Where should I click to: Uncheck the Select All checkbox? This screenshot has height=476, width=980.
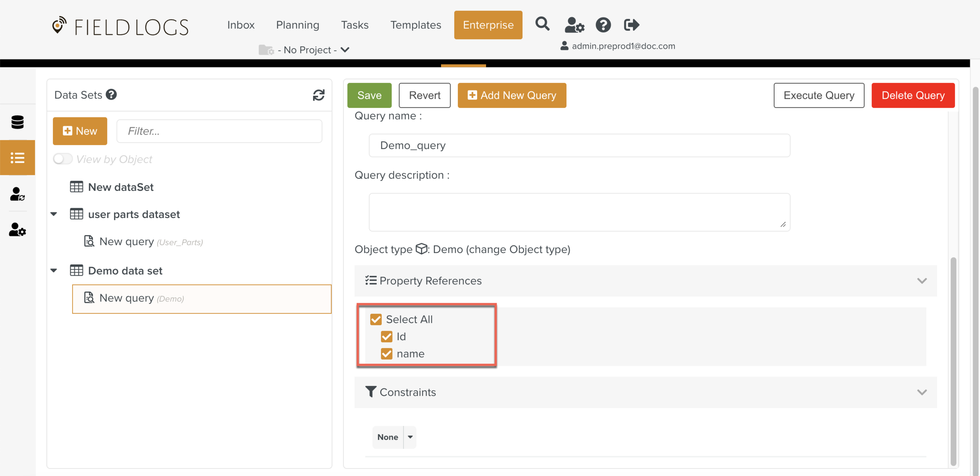(376, 319)
